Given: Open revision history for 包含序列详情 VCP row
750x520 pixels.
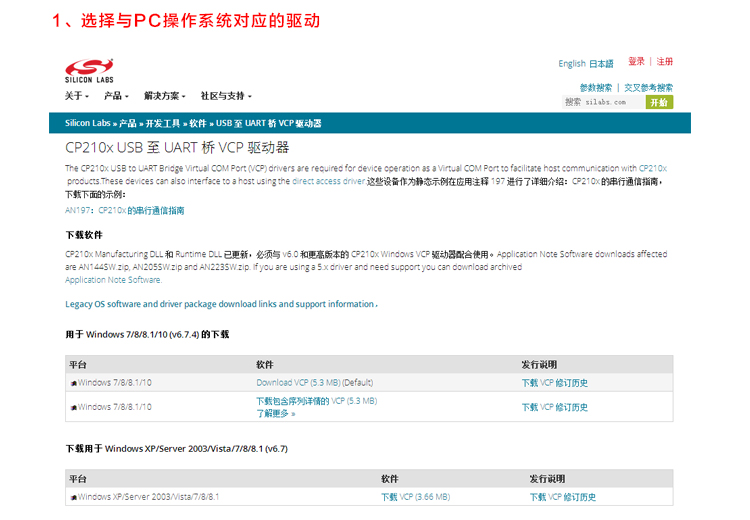Looking at the screenshot, I should point(554,407).
